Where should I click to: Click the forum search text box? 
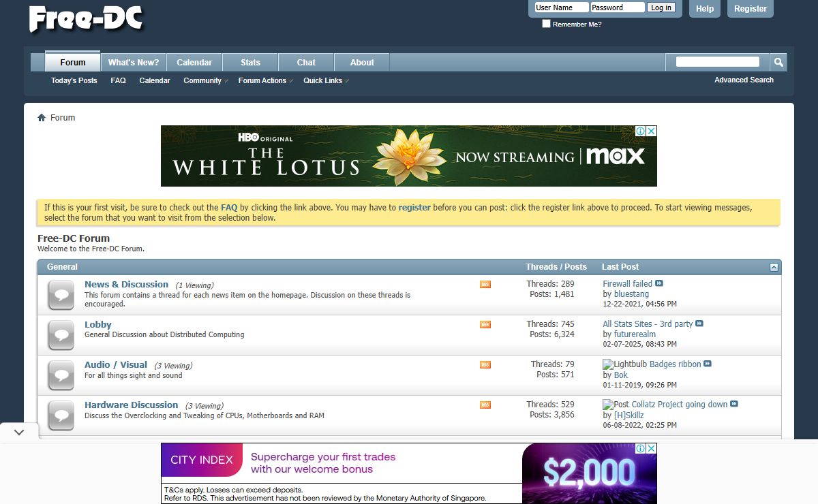tap(717, 62)
